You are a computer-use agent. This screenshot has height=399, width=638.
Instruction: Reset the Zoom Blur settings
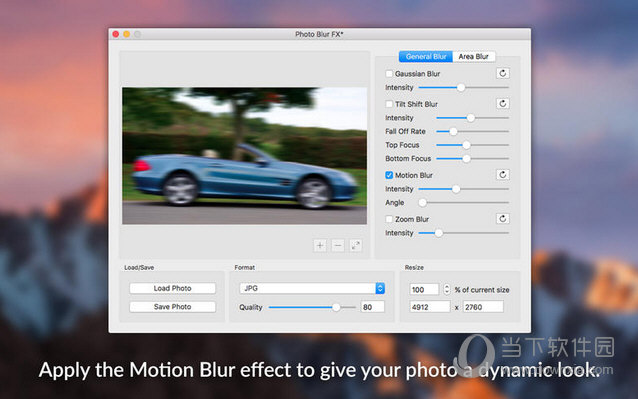coord(503,219)
